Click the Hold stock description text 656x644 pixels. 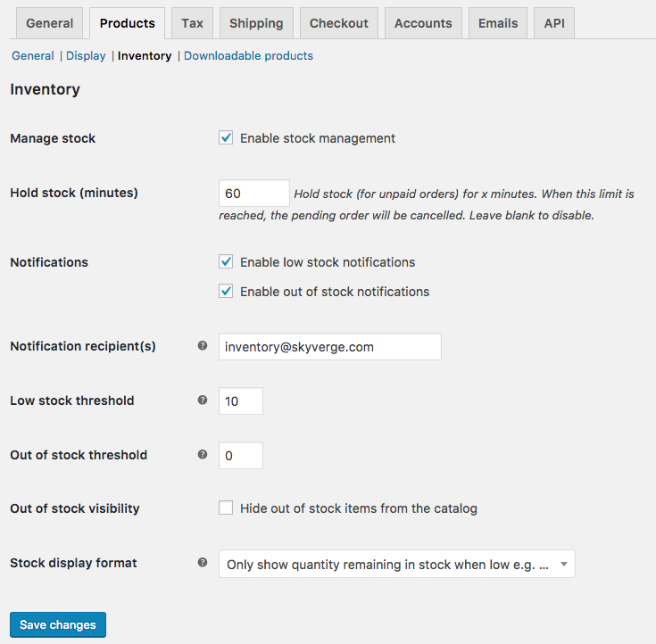[x=427, y=204]
